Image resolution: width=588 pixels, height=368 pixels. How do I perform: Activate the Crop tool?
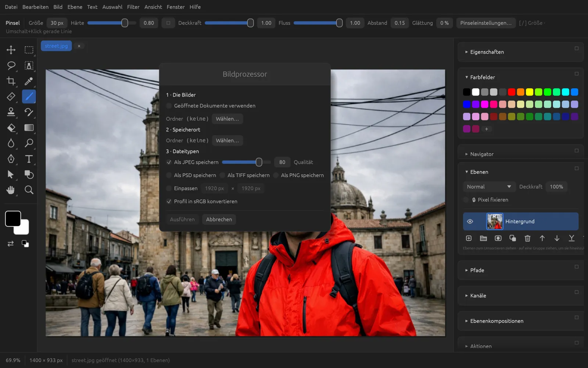(11, 81)
